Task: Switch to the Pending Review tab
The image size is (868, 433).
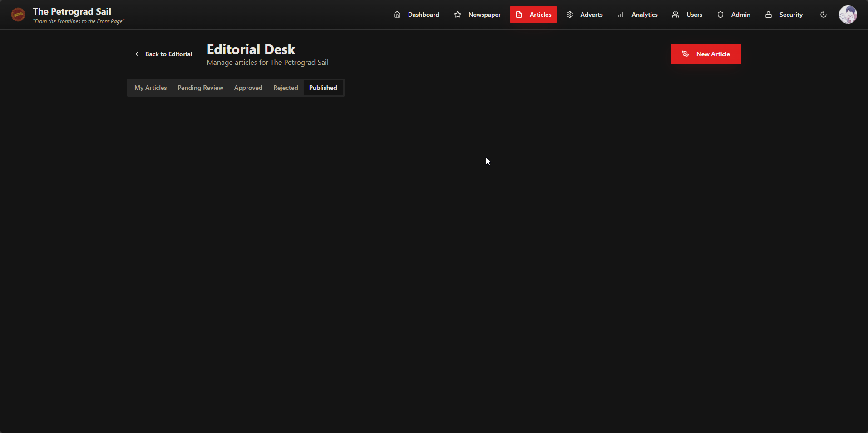Action: [200, 88]
